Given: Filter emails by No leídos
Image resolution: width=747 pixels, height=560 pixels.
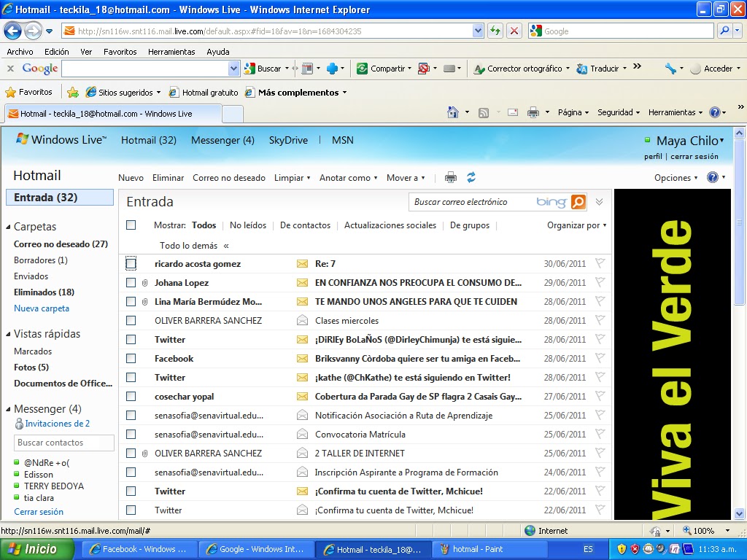Looking at the screenshot, I should (248, 225).
